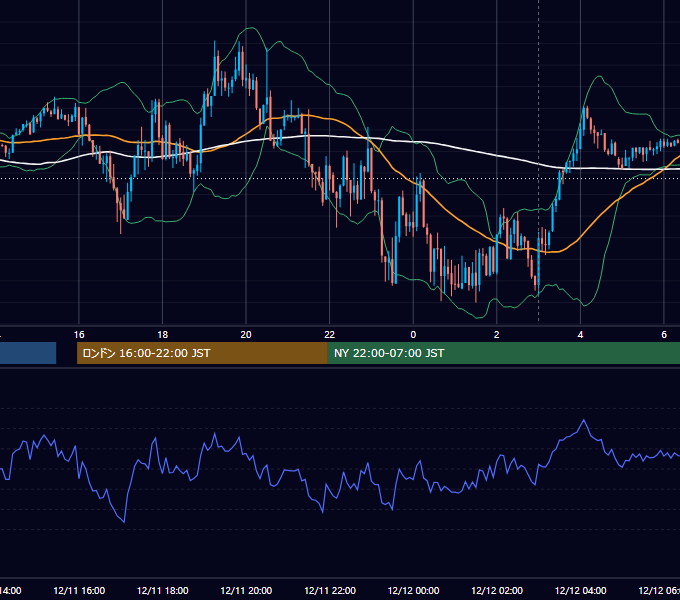Click the 4 hour label on upper axis
Image resolution: width=680 pixels, height=600 pixels.
(x=580, y=335)
